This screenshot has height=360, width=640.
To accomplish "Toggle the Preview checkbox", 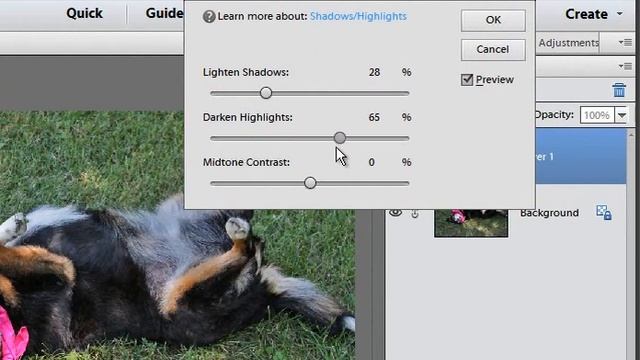I will pos(467,80).
